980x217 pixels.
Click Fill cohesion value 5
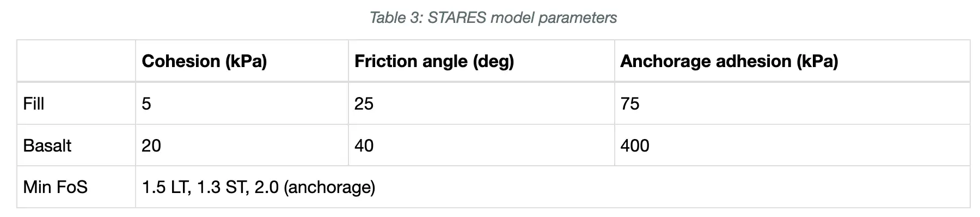pos(146,104)
